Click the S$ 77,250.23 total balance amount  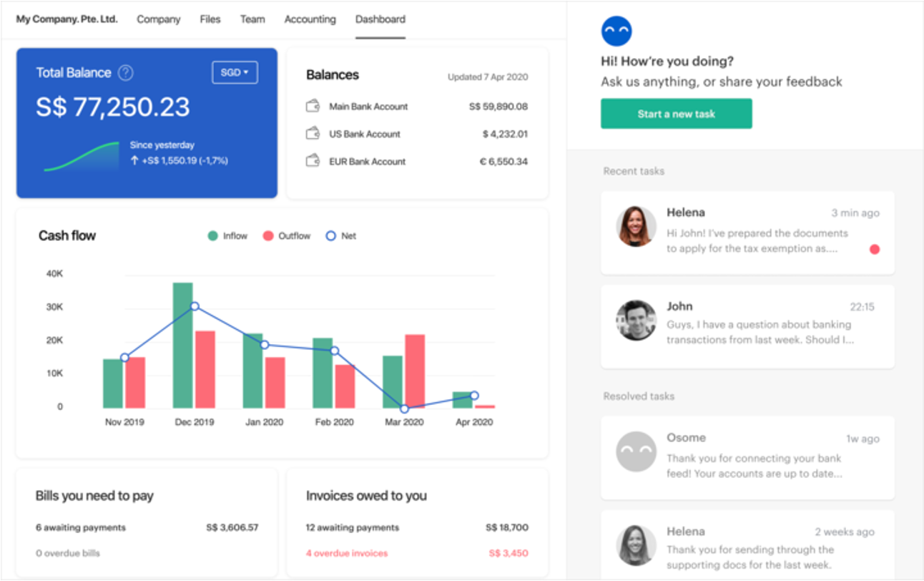click(113, 107)
